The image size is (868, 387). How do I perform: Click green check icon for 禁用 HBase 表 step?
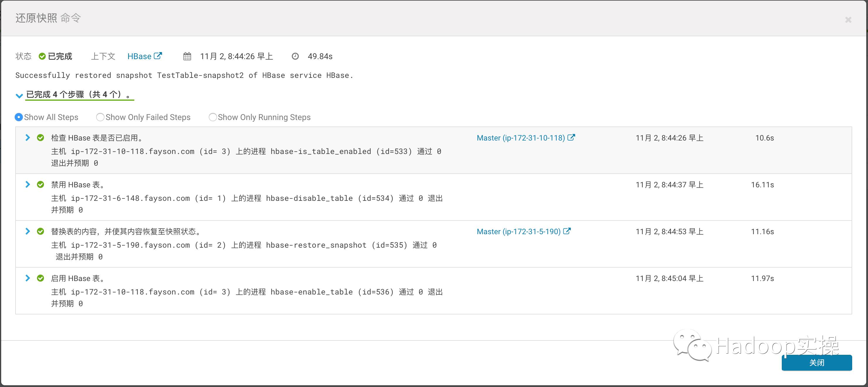[40, 184]
